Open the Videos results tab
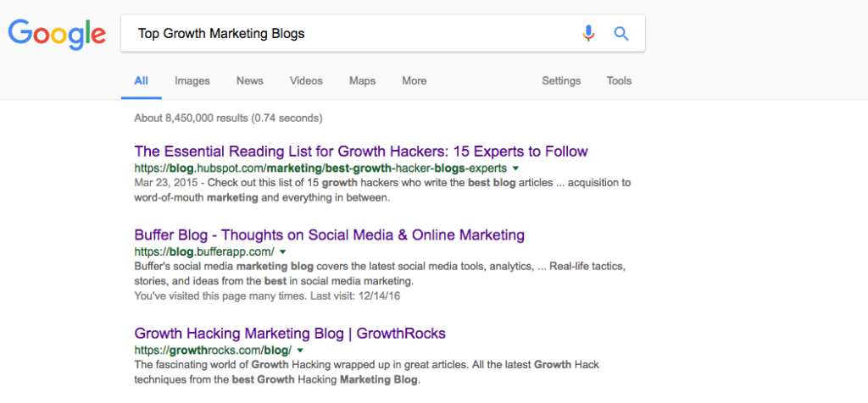 click(306, 81)
